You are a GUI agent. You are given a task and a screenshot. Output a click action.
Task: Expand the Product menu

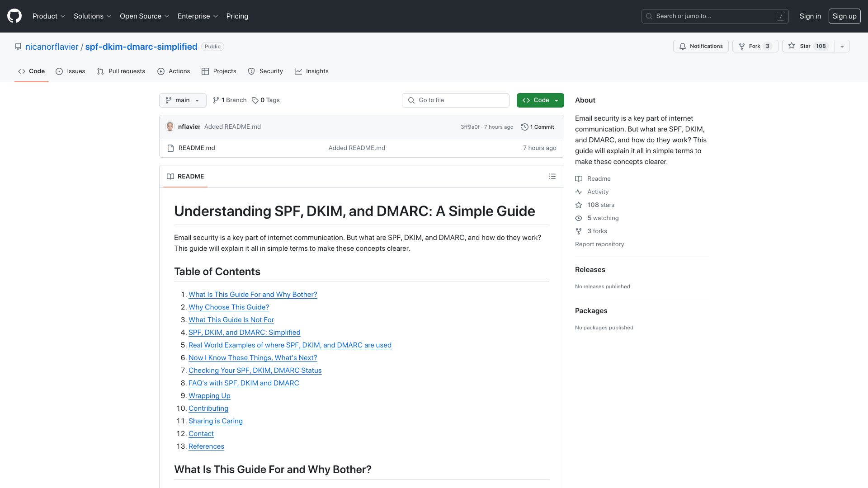coord(49,16)
